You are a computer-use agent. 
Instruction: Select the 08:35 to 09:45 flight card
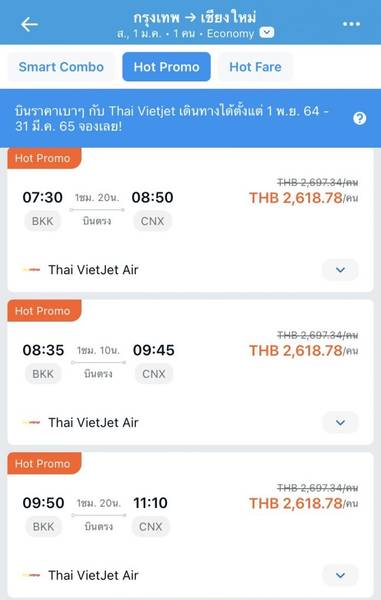pyautogui.click(x=190, y=372)
